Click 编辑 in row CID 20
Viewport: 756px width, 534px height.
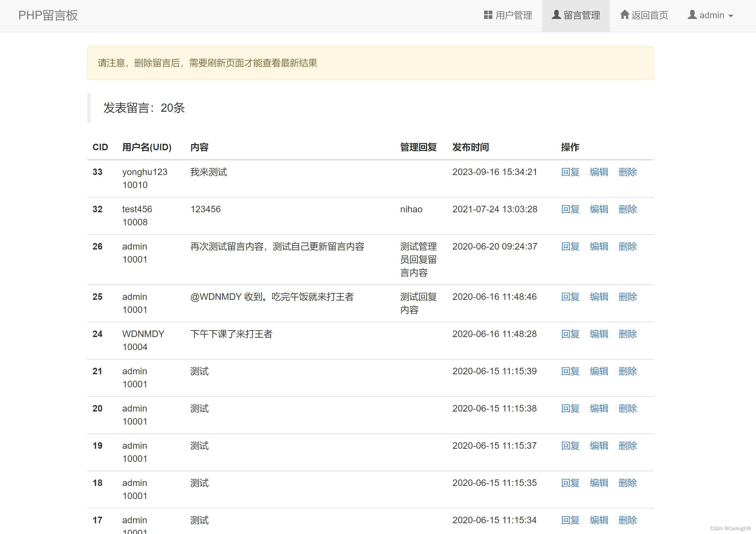[599, 408]
